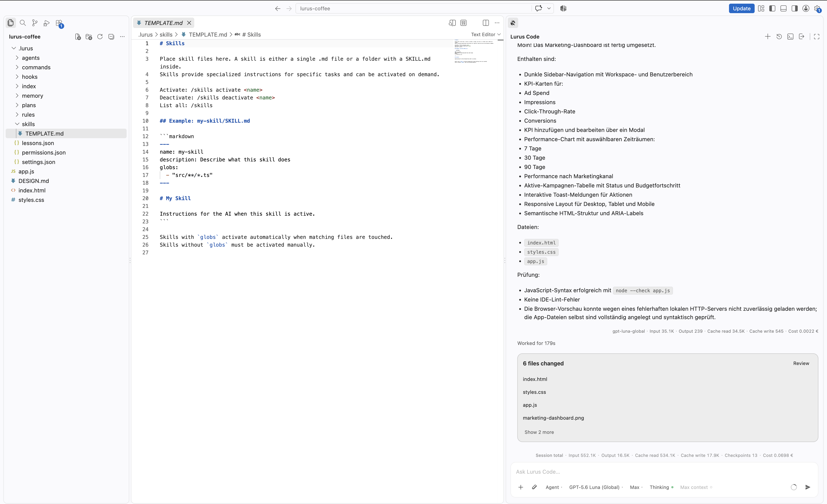Create a new folder in lurus-coffee explorer
This screenshot has width=827, height=504.
[x=89, y=37]
